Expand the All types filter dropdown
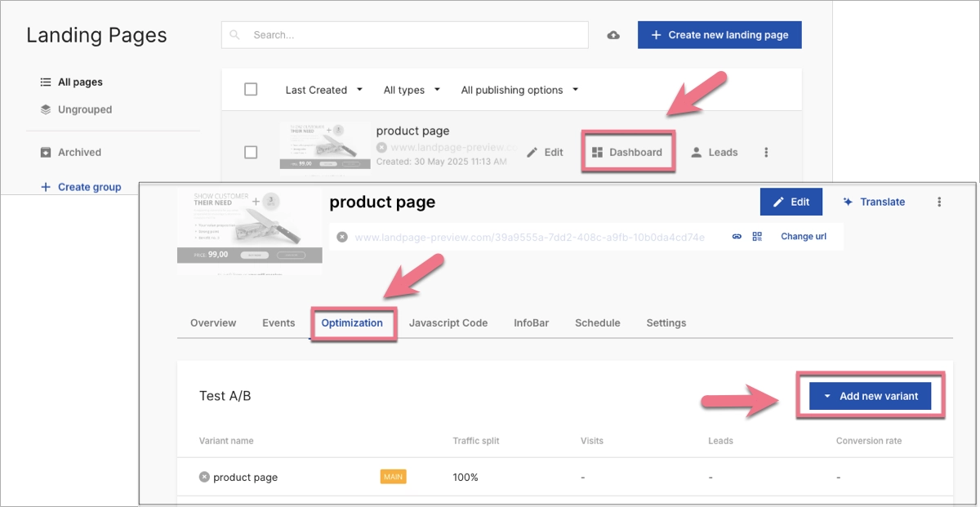 click(x=411, y=90)
